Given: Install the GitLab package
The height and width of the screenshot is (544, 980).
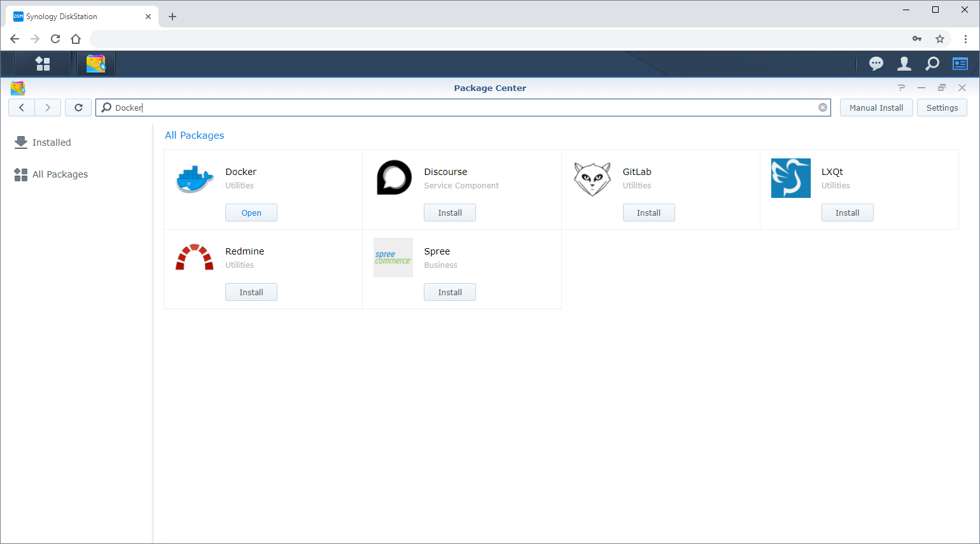Looking at the screenshot, I should pos(648,213).
